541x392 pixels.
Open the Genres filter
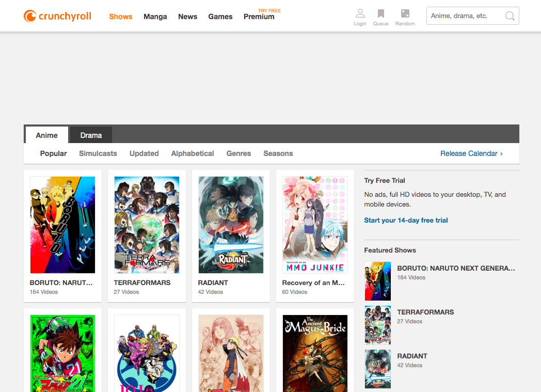click(x=238, y=153)
